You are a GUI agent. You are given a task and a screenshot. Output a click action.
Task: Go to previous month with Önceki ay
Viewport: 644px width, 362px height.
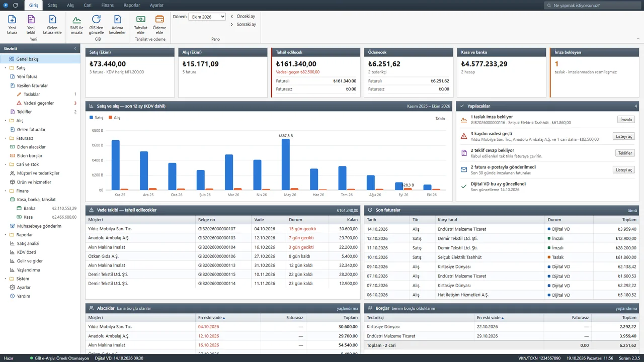pos(243,17)
